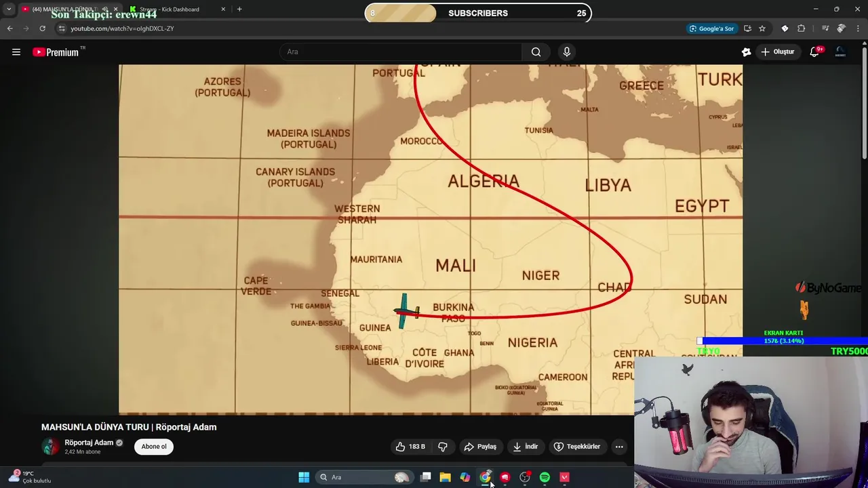Open Windows Start menu
The width and height of the screenshot is (868, 488).
304,477
